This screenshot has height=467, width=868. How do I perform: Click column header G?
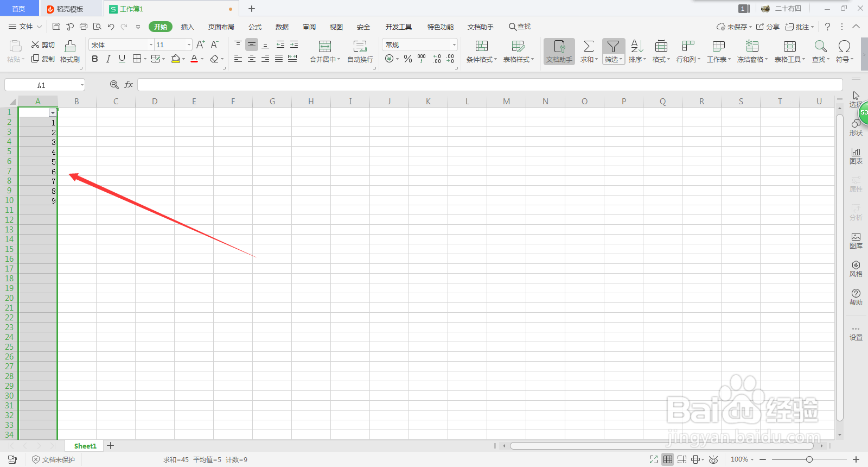coord(272,102)
